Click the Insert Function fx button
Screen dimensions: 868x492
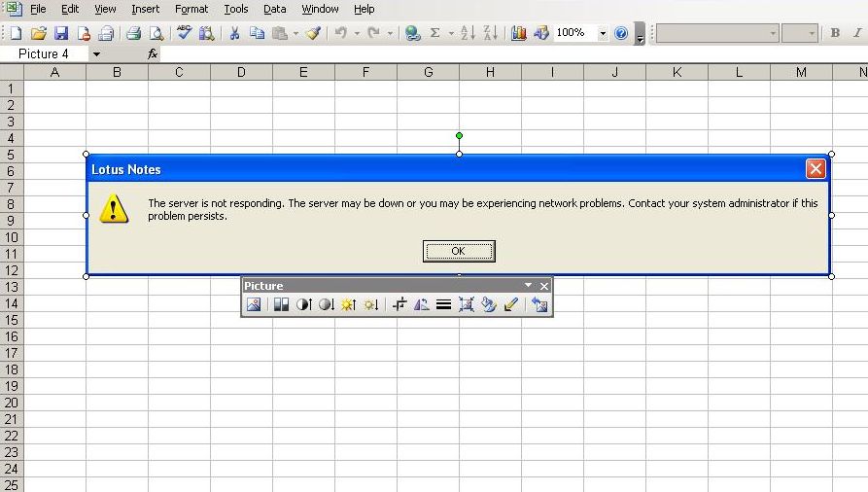(x=153, y=53)
